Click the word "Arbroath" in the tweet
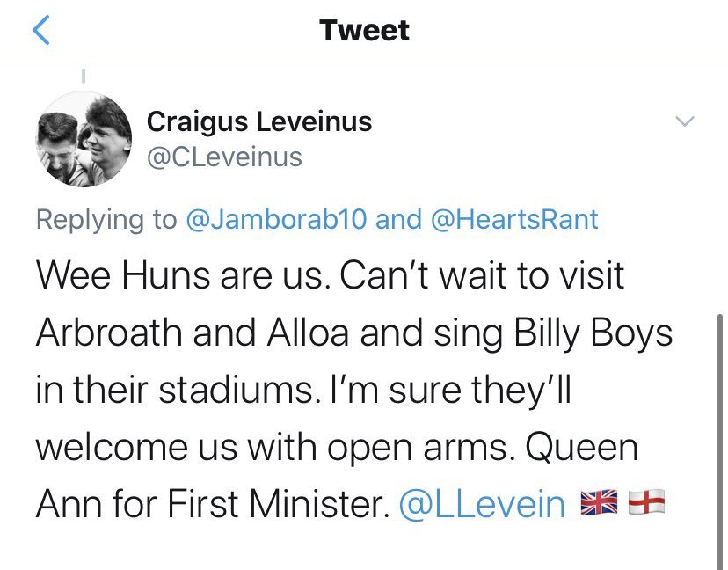Screen dimensions: 728x570 pos(109,332)
